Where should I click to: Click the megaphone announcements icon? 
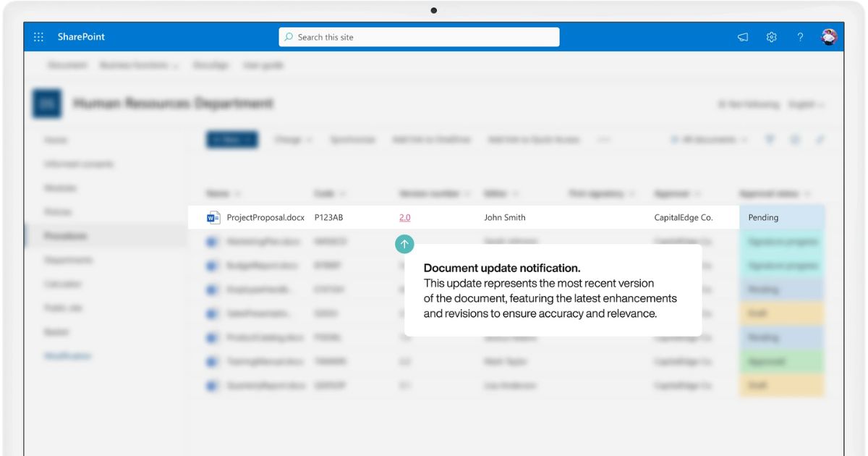[743, 37]
